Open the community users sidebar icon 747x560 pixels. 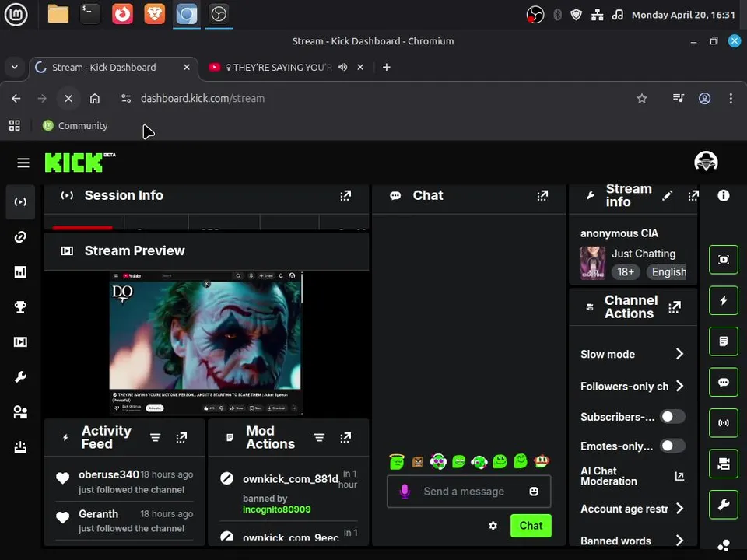pyautogui.click(x=20, y=412)
